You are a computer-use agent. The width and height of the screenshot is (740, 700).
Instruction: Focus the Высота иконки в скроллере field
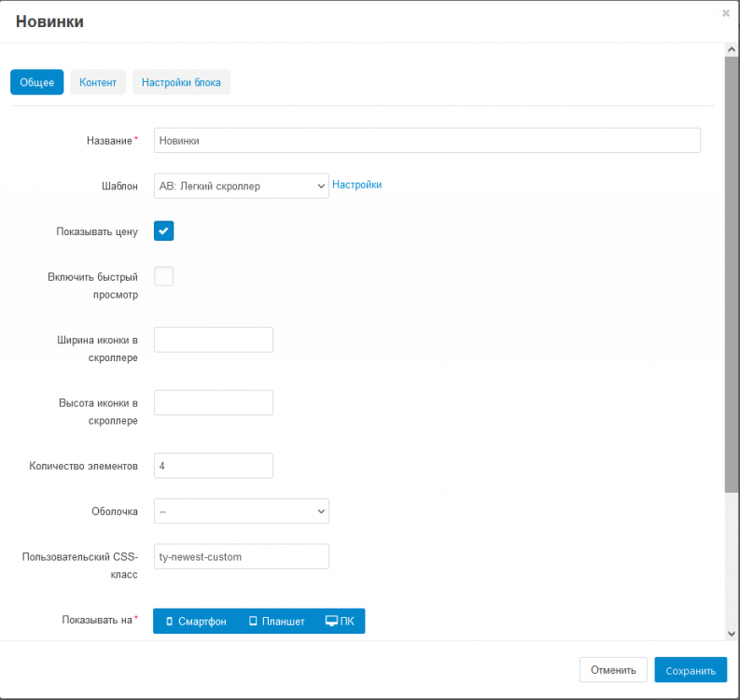213,402
